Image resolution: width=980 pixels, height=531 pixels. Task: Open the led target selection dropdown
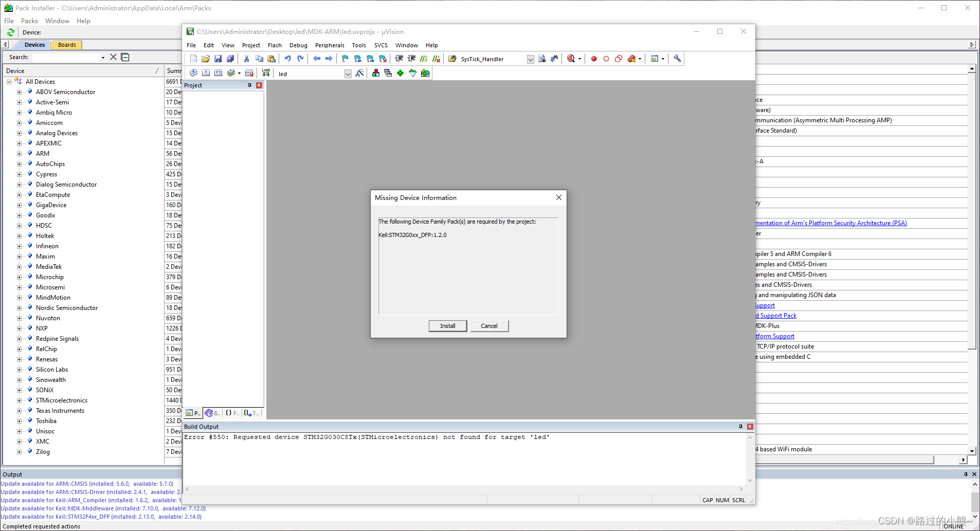(x=348, y=74)
